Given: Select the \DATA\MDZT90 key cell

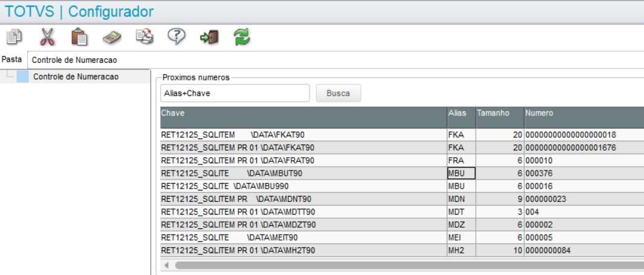Looking at the screenshot, I should pos(304,224).
